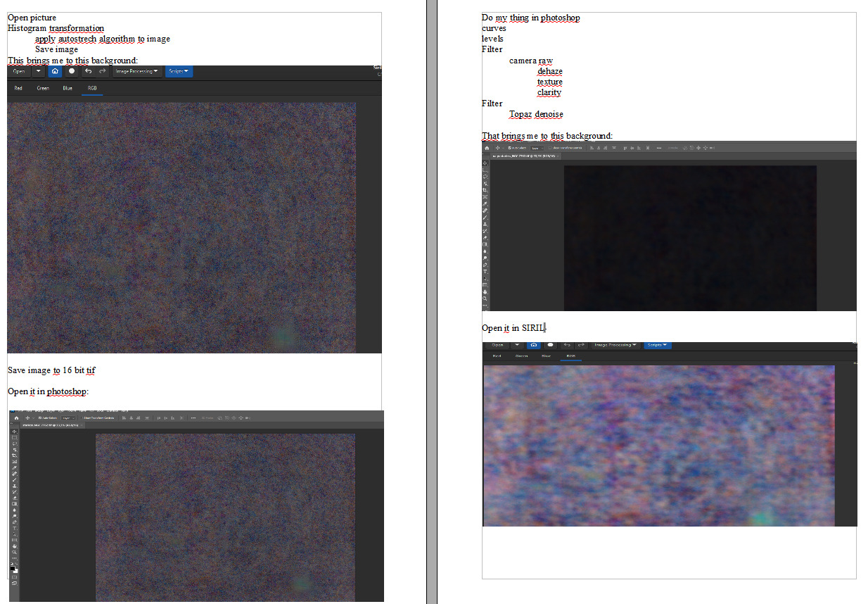Viewport: 868px width, 604px height.
Task: Select Rectangular Marquee tool in first Photoshop screenshot
Action: point(15,438)
